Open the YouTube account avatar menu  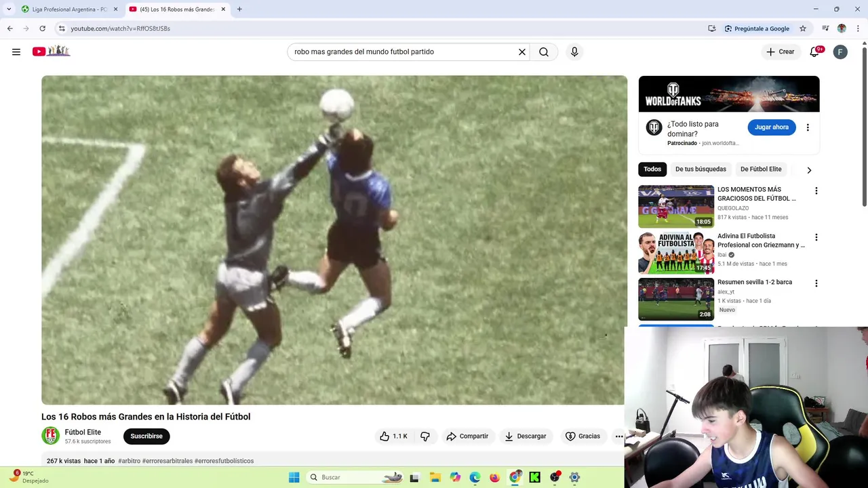coord(840,52)
